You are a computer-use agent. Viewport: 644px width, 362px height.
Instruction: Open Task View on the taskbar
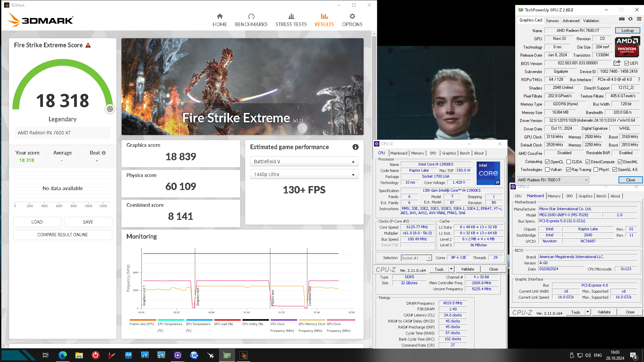(46, 355)
